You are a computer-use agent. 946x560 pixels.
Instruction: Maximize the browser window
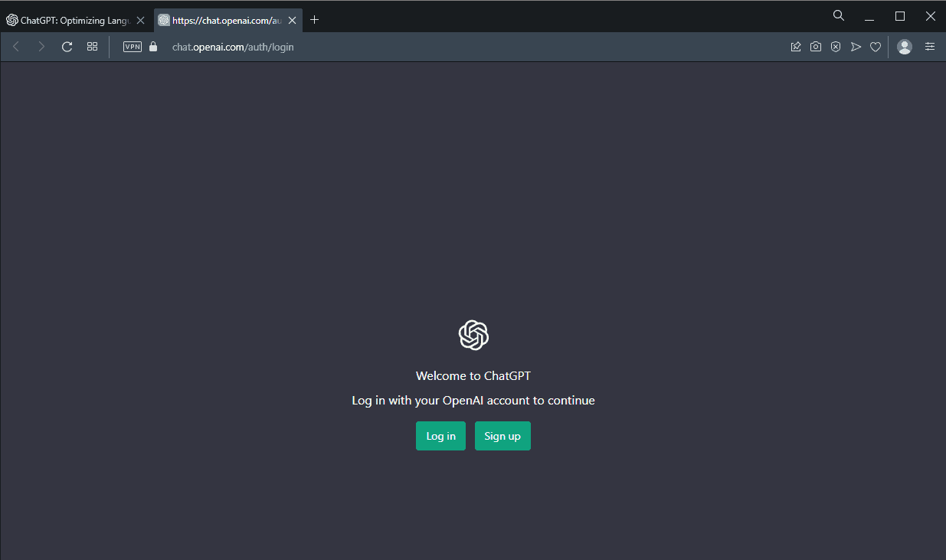pyautogui.click(x=900, y=16)
